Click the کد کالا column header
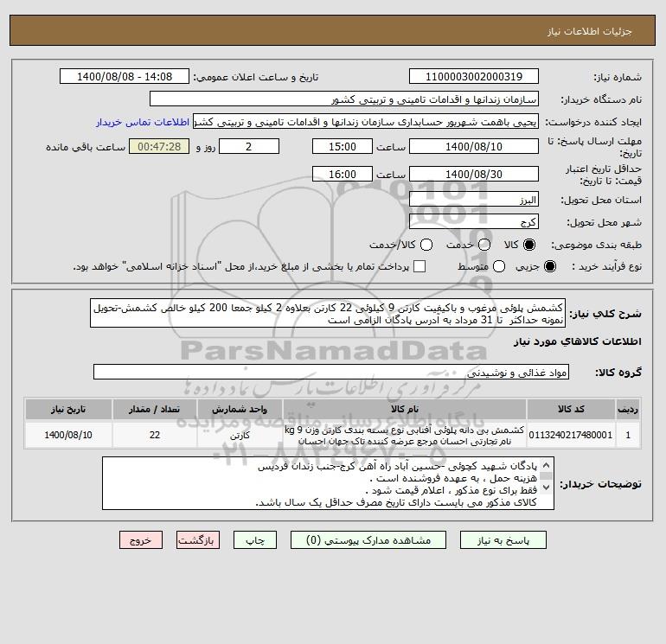The image size is (666, 644). click(x=571, y=409)
